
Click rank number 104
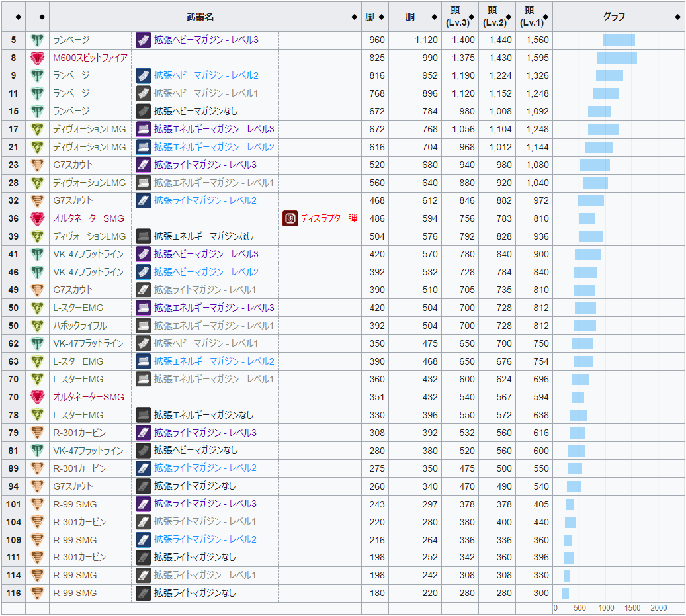tap(14, 522)
